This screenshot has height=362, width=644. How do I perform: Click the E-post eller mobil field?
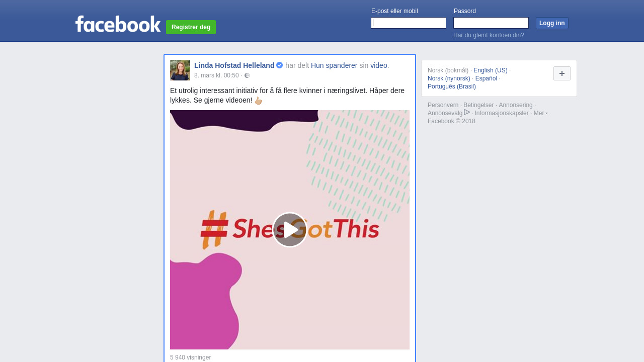click(x=409, y=23)
